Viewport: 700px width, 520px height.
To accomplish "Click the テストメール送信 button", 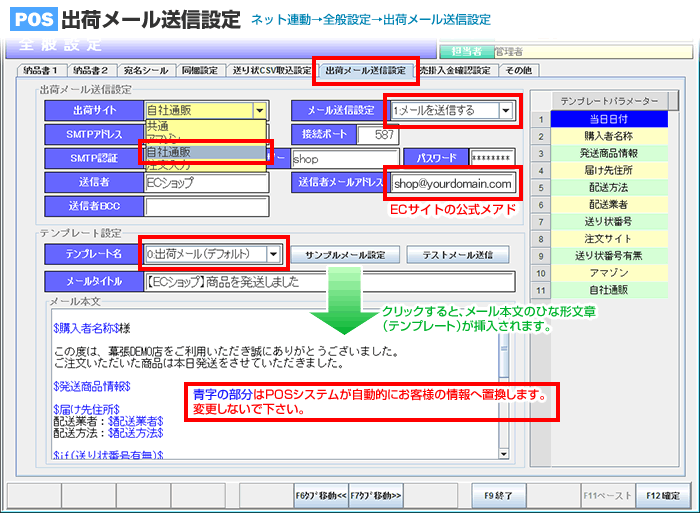I will (x=458, y=255).
